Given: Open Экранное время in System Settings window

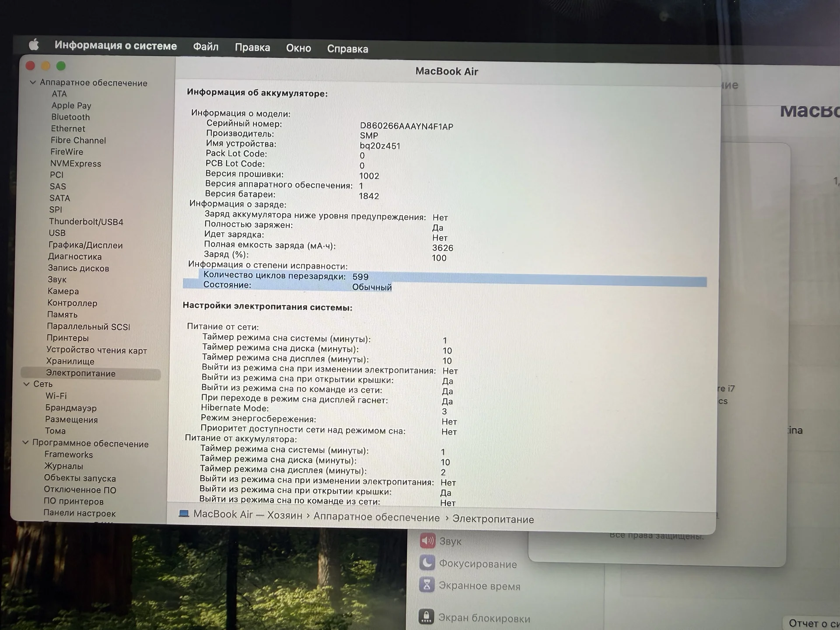Looking at the screenshot, I should [x=470, y=585].
